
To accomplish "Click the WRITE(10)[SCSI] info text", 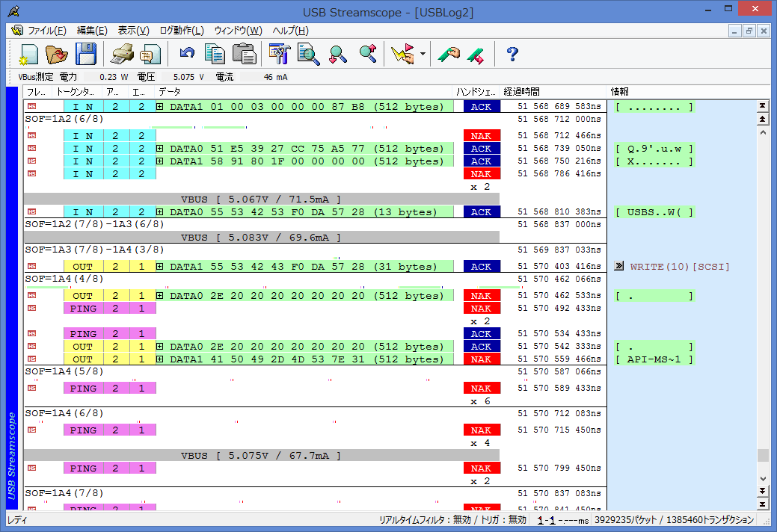I will [x=679, y=267].
